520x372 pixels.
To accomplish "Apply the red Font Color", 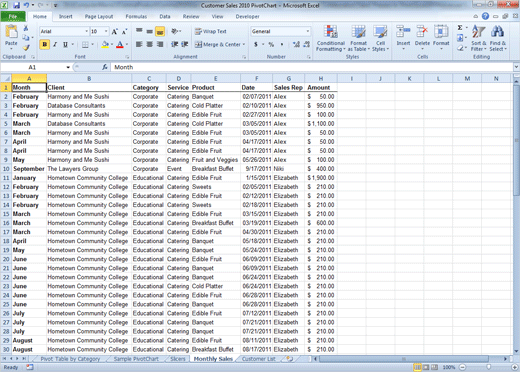I will tap(120, 44).
